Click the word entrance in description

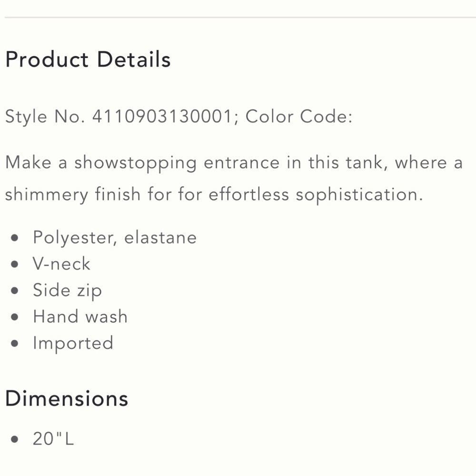pyautogui.click(x=241, y=163)
